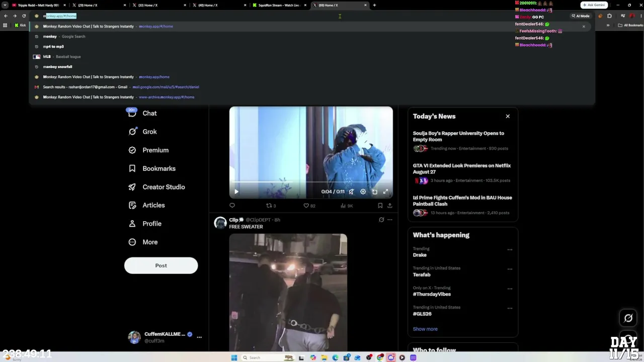Open Creator Studio rocket icon
This screenshot has height=362, width=644.
click(x=132, y=187)
